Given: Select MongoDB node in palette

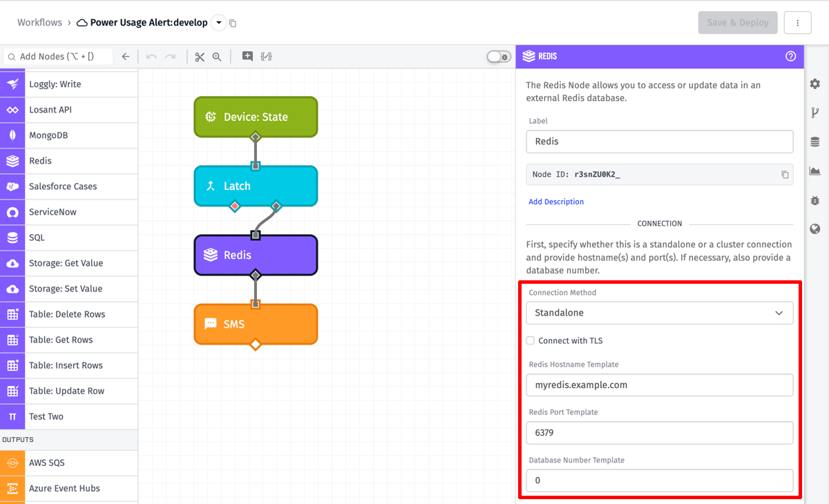Looking at the screenshot, I should [69, 135].
